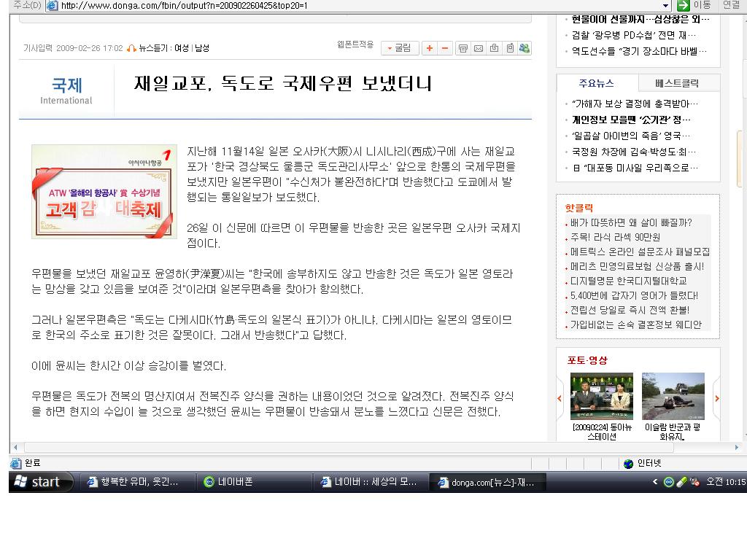Open hot click 메트릭스 온라인 설문조사 패널모집
Image resolution: width=747 pixels, height=560 pixels.
[x=640, y=252]
